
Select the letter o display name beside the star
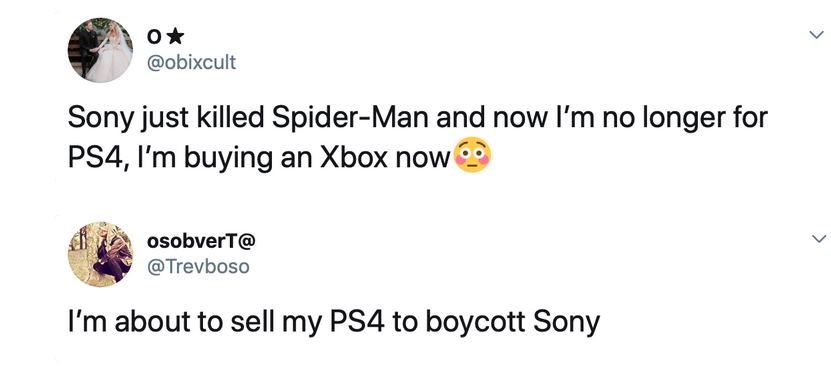(x=154, y=38)
